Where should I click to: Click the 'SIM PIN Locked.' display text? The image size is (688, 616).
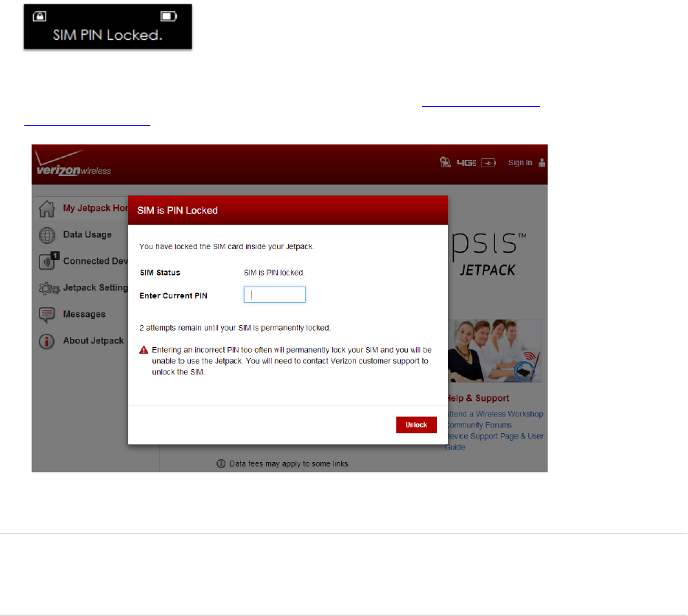coord(108,35)
